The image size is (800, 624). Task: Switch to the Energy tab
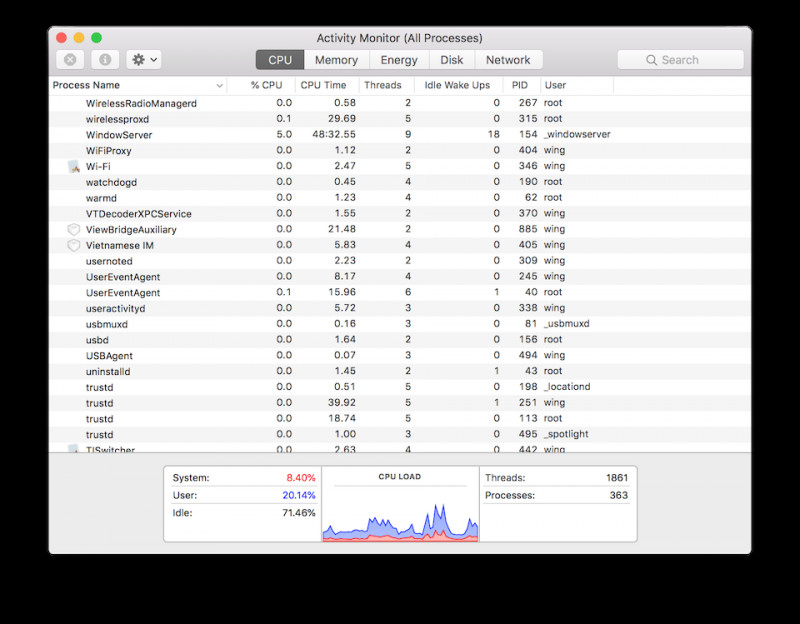tap(399, 60)
